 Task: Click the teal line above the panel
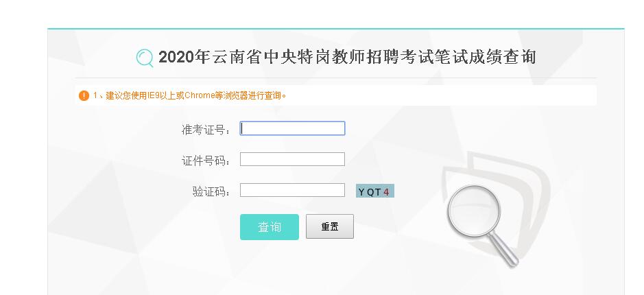tap(335, 29)
